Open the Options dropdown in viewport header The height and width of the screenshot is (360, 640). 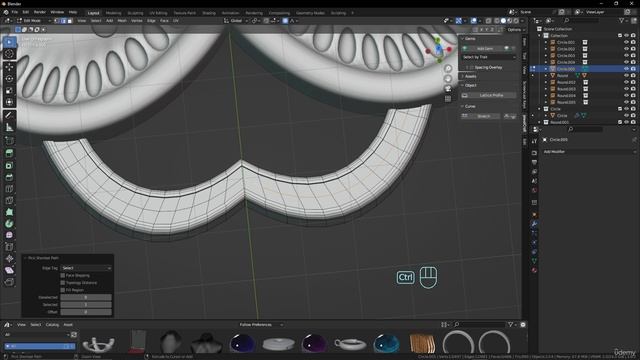(516, 29)
